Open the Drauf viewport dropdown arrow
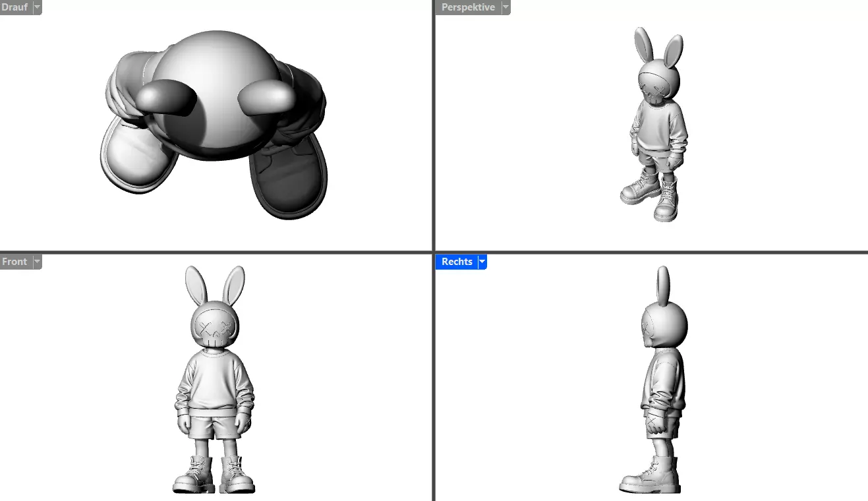 click(x=36, y=7)
